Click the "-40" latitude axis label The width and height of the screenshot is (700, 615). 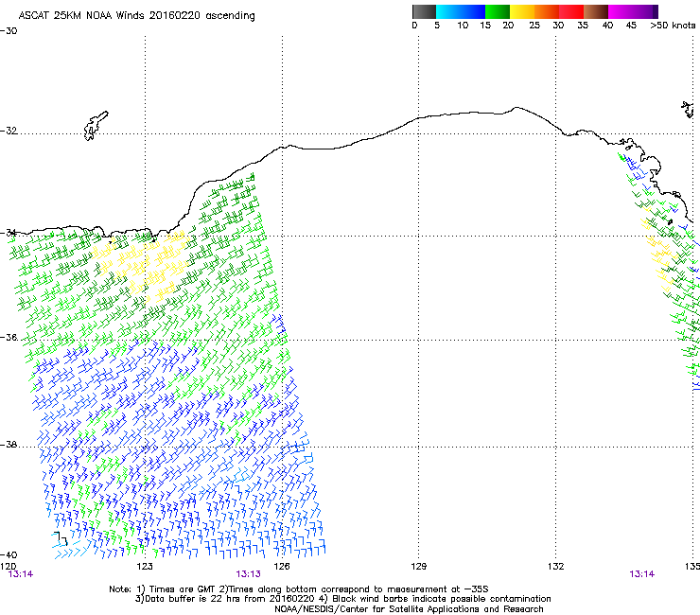[x=9, y=554]
